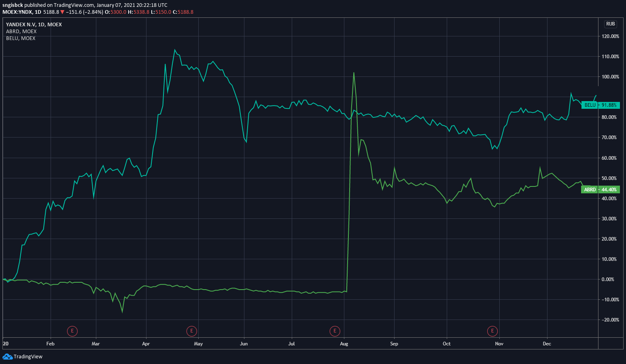Viewport: 626px width, 364px height.
Task: Click the 50.00% axis label
Action: tap(609, 178)
